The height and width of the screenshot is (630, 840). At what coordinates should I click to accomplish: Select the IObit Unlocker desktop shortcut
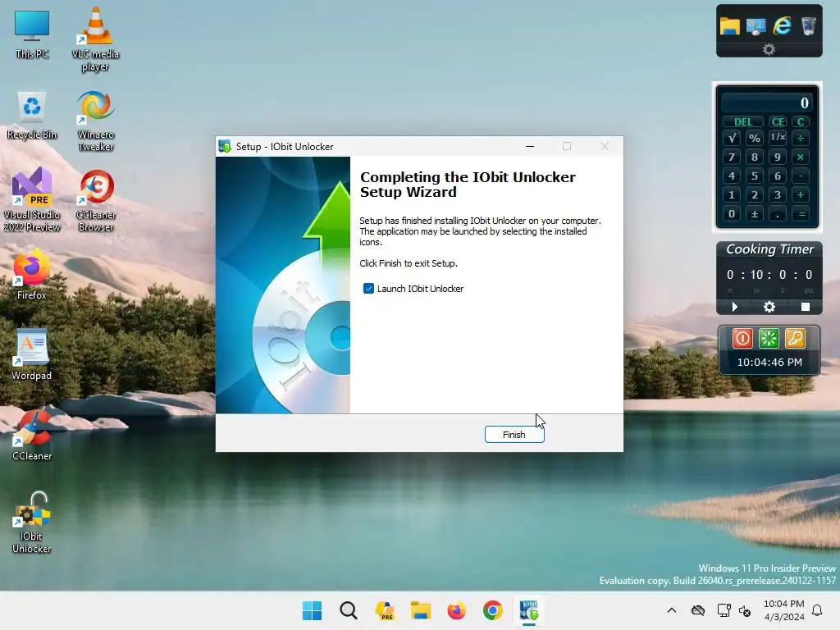[x=32, y=523]
